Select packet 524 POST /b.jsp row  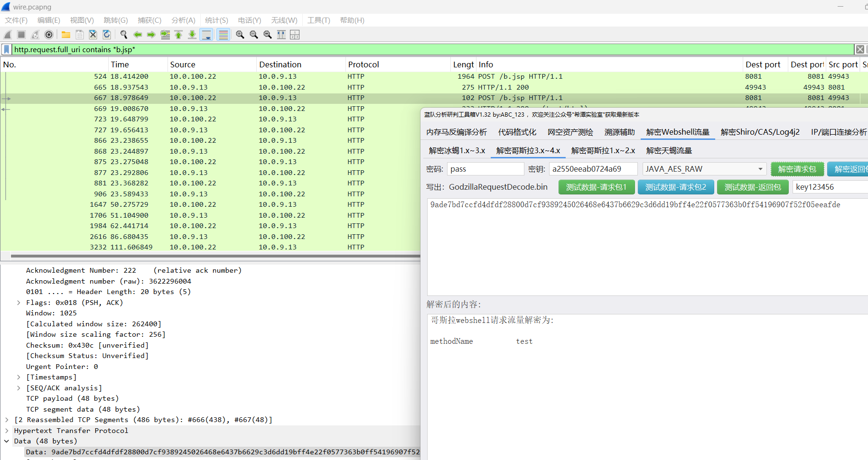(434, 76)
